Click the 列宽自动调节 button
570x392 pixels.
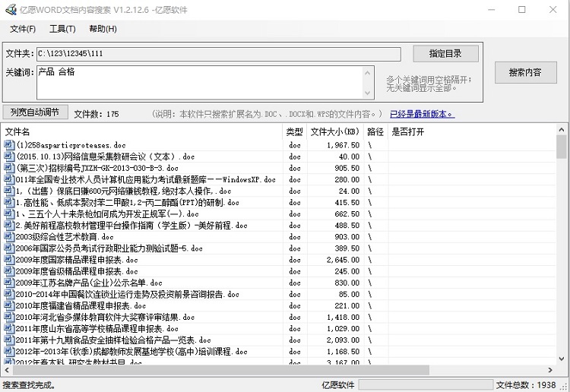tap(35, 112)
